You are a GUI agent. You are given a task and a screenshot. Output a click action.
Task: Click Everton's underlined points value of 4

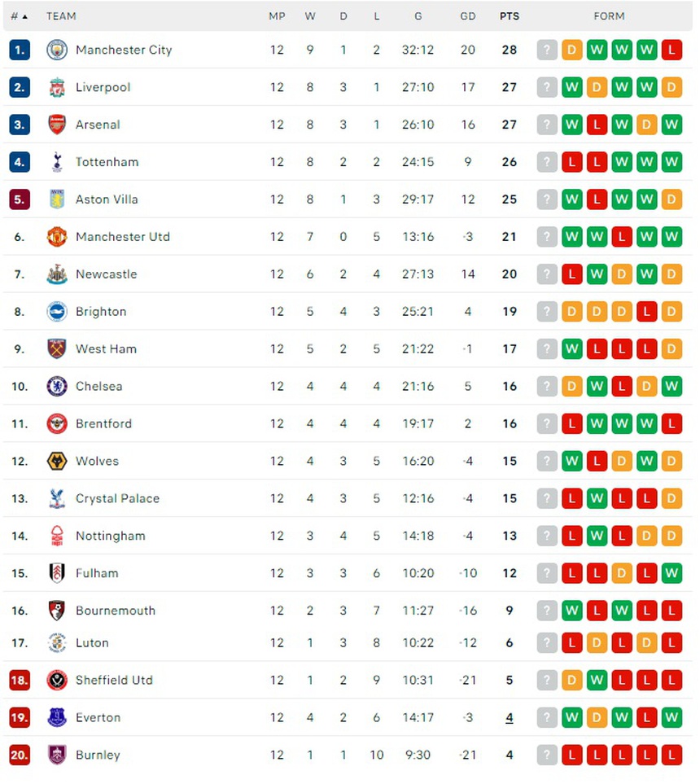510,718
